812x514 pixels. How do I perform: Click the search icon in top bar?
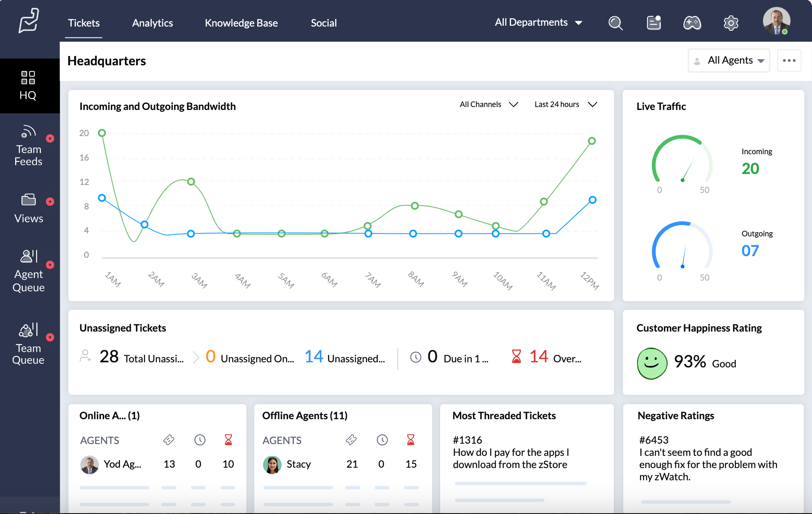tap(615, 23)
